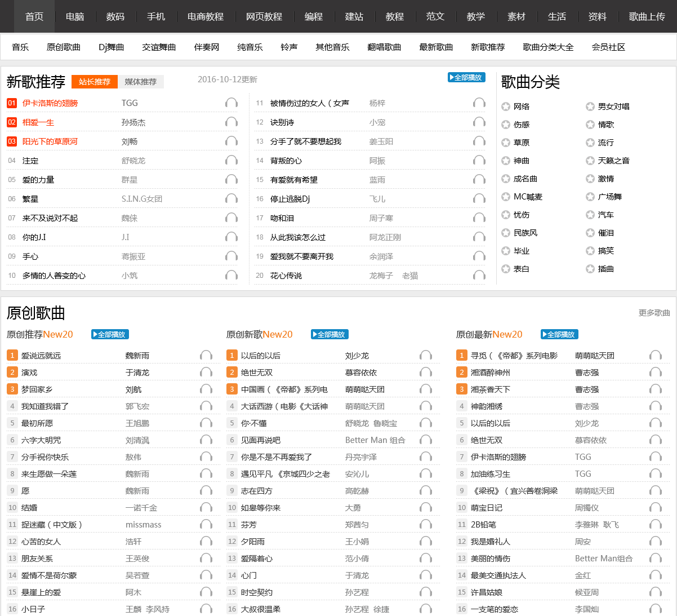The width and height of the screenshot is (677, 616).
Task: Click headphone icon for 爱说远就远
Action: pyautogui.click(x=206, y=355)
